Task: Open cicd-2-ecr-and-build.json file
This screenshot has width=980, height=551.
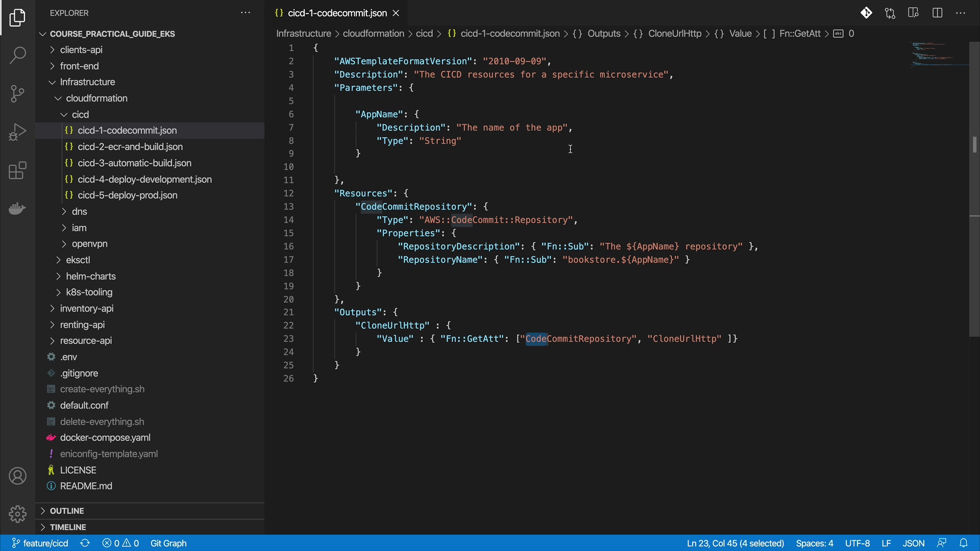Action: 130,146
